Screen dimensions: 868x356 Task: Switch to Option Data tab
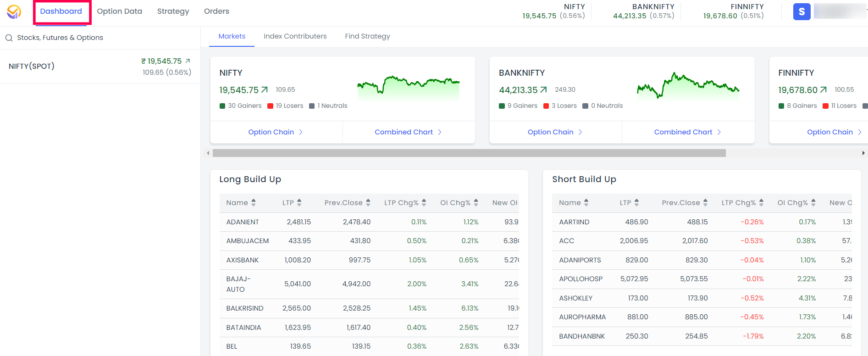(120, 11)
